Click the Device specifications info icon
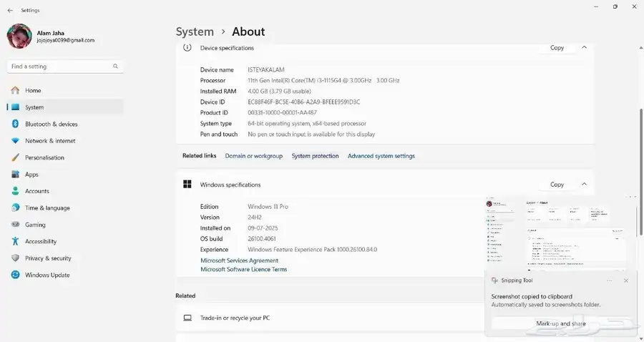 tap(187, 48)
